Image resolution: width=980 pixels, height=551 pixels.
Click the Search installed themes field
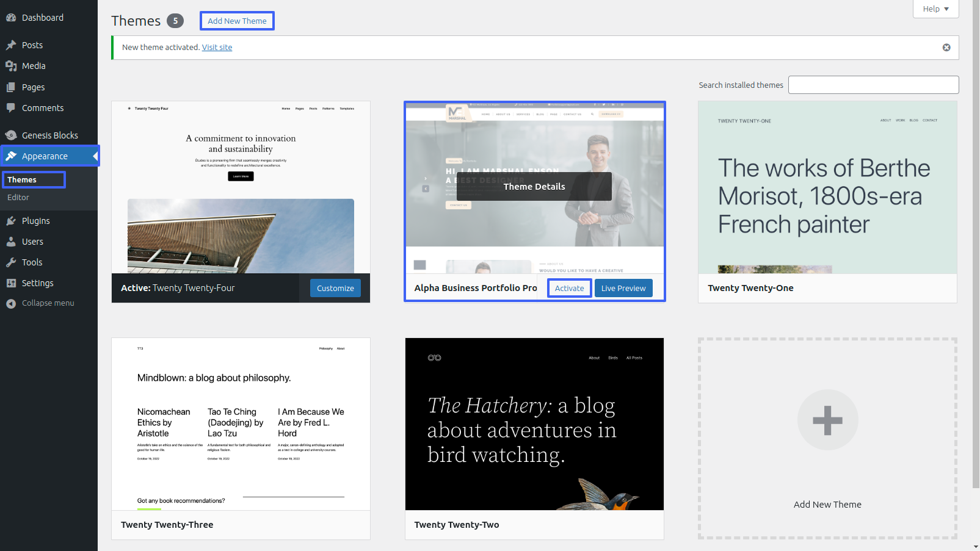(x=873, y=85)
